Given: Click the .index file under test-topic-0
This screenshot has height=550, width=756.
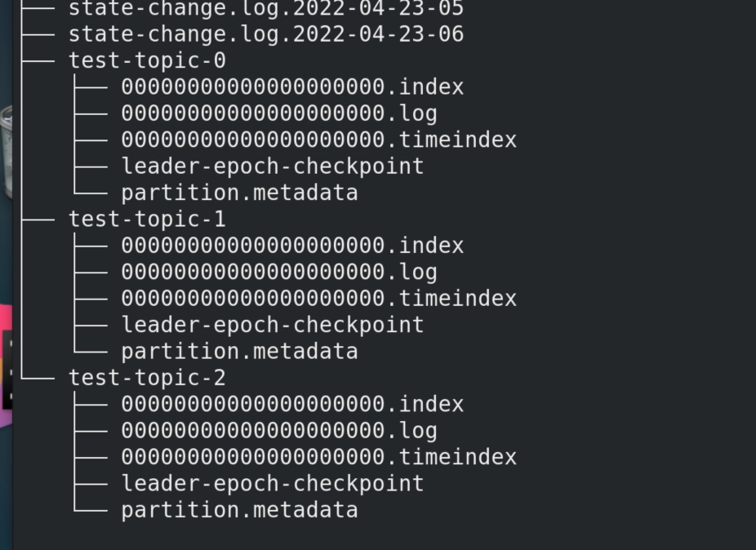Looking at the screenshot, I should (x=292, y=87).
